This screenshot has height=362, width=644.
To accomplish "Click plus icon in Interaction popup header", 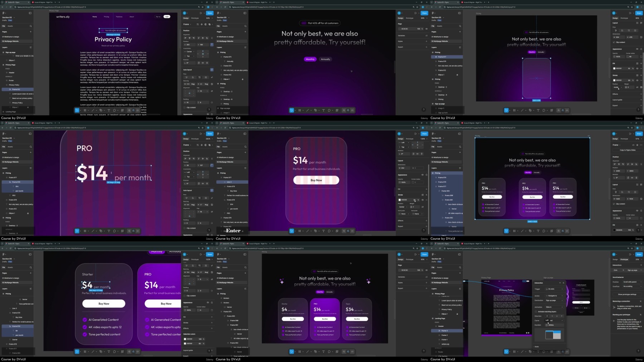I will coord(560,283).
